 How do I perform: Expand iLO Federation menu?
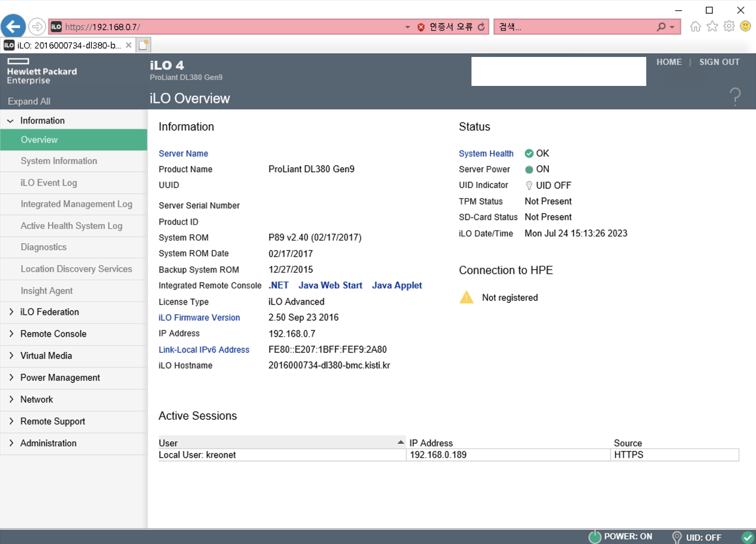pos(11,312)
